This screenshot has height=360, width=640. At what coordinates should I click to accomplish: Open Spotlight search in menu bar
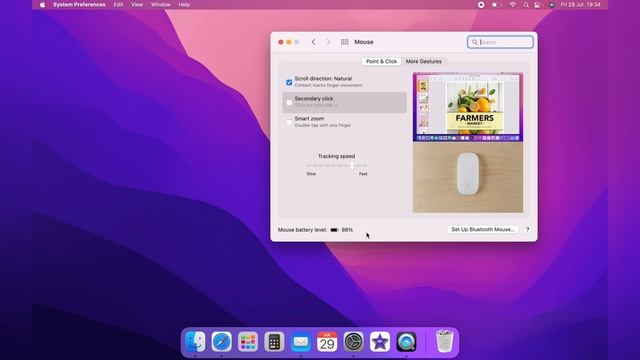coord(526,5)
